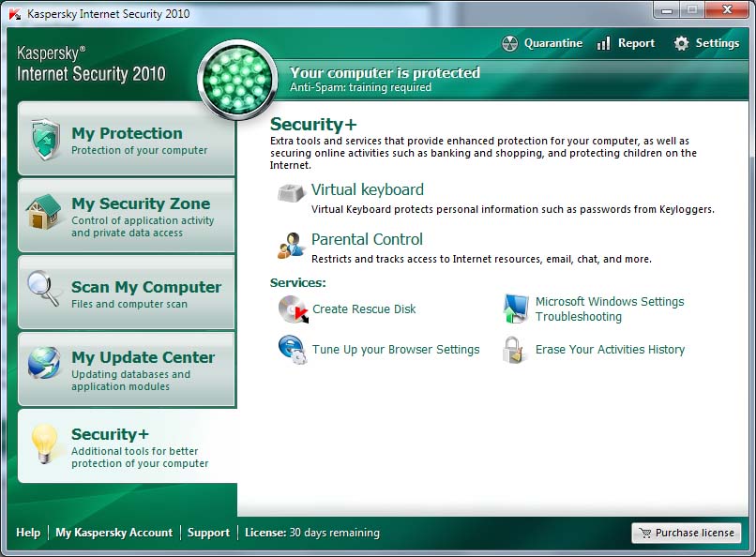Viewport: 756px width, 557px height.
Task: Click the Security+ light bulb icon
Action: (44, 444)
